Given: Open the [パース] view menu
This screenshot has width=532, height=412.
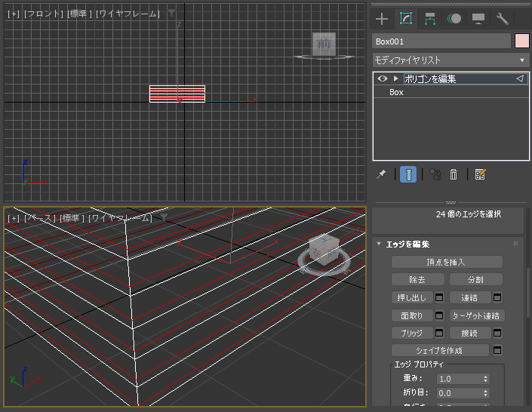Looking at the screenshot, I should [40, 218].
